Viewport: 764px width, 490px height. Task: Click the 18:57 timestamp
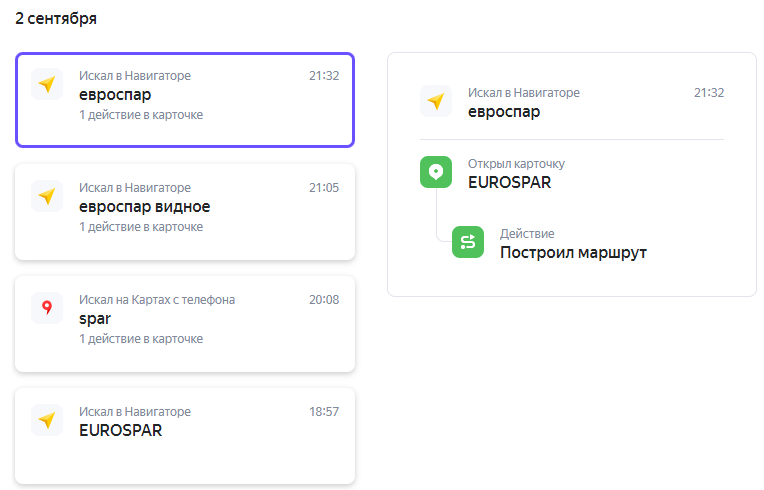coord(324,412)
